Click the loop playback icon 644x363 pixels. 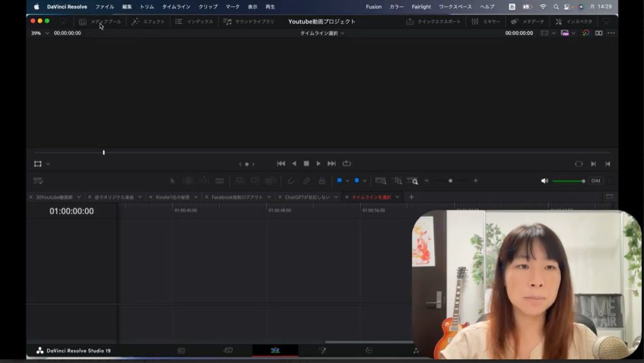347,164
